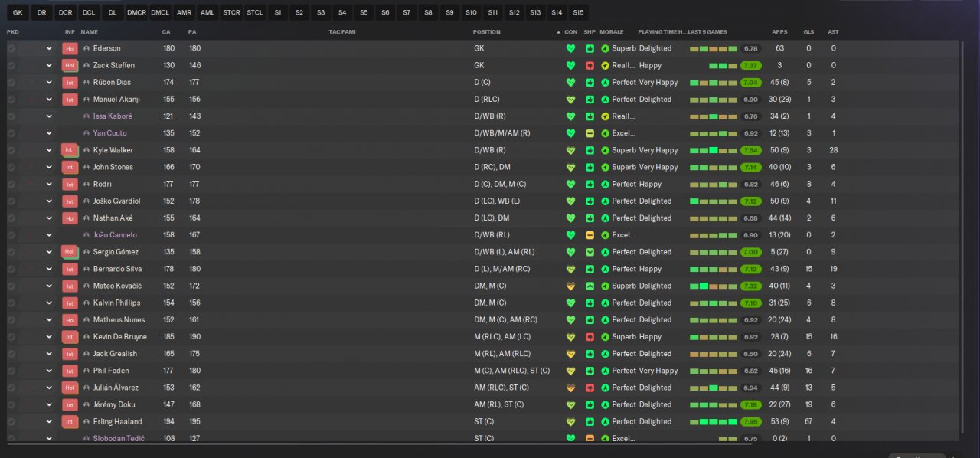This screenshot has width=980, height=458.
Task: Click Zack Steffen's red match sharpness icon
Action: pyautogui.click(x=590, y=65)
